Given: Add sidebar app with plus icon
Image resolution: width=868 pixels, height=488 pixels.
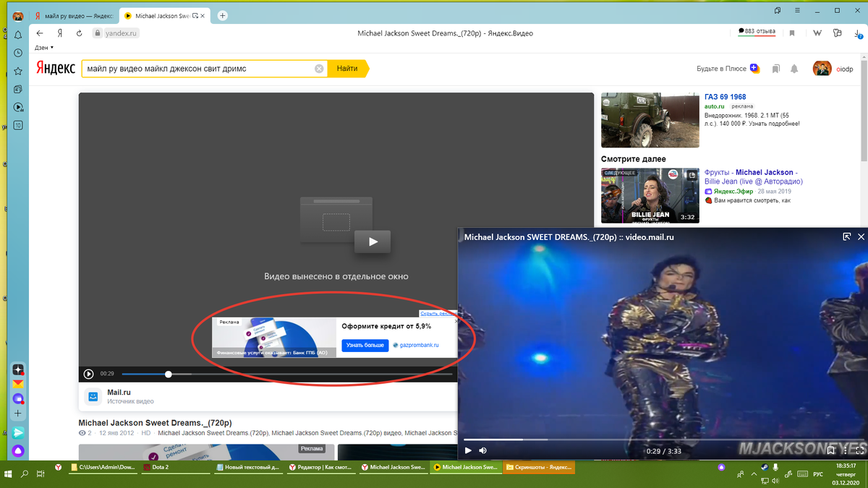Looking at the screenshot, I should (18, 414).
